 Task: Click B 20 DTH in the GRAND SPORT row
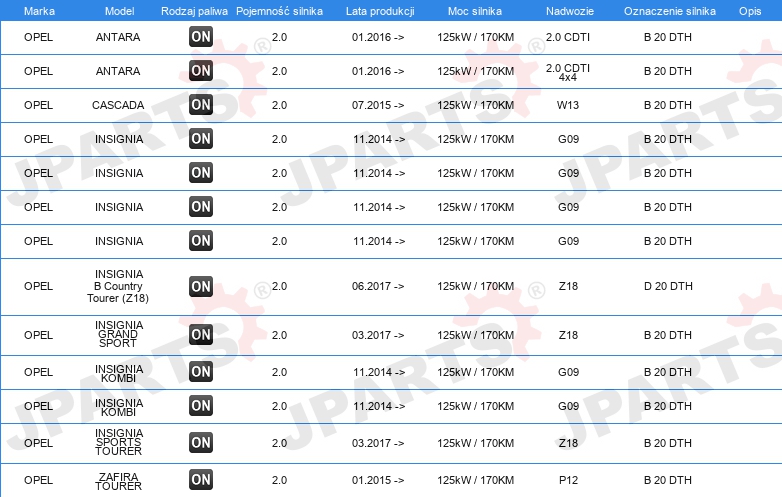click(668, 335)
